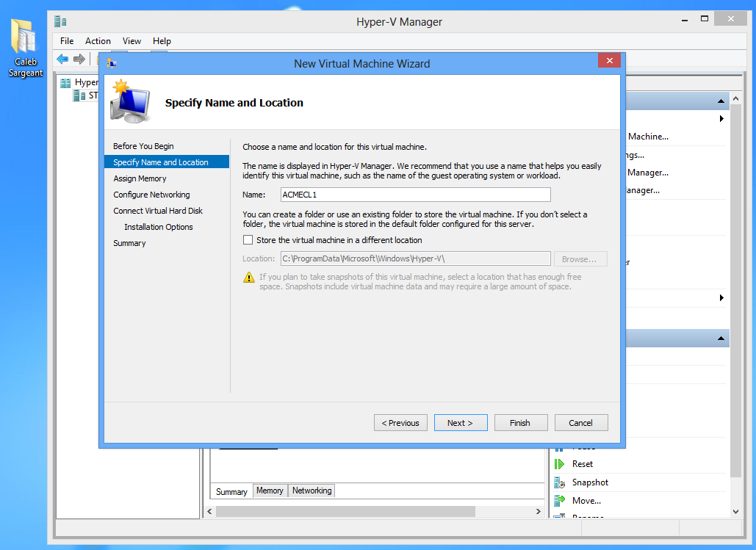Select the server node icon in tree
Screen dimensions: 756x550
click(x=79, y=95)
